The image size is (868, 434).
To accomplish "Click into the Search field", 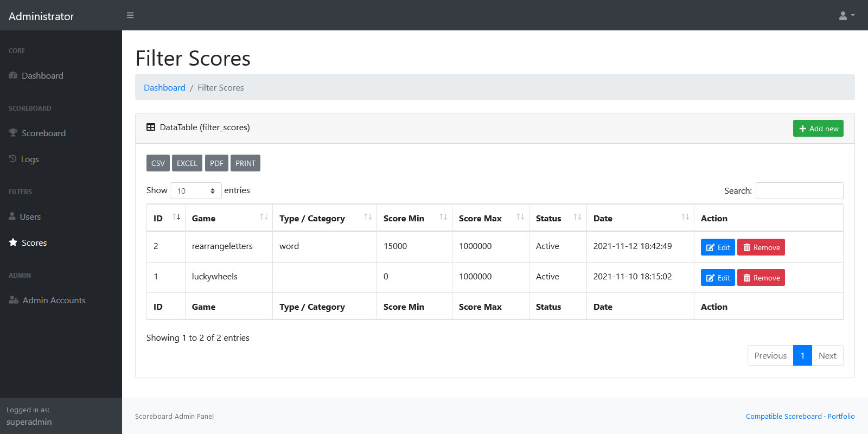I will (x=799, y=191).
